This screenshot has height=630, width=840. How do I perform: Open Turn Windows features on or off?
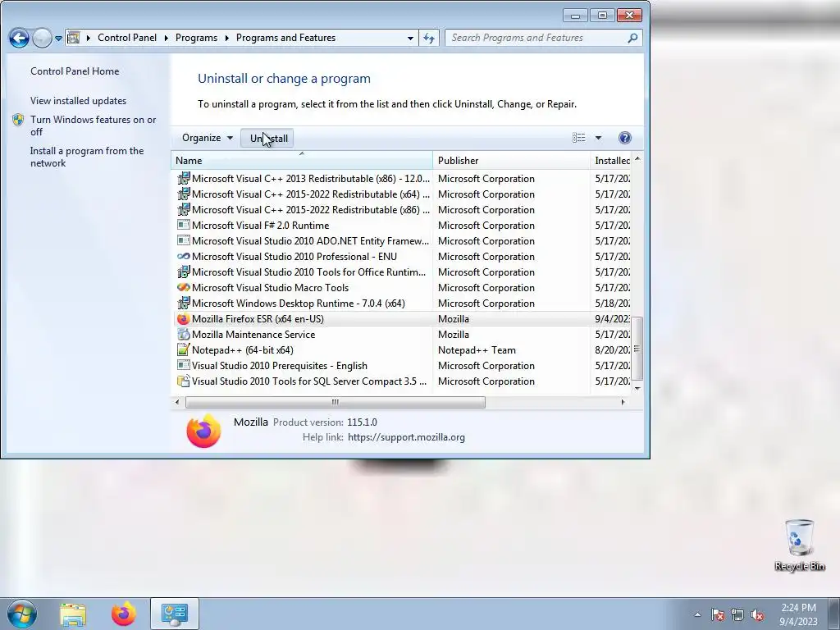94,126
